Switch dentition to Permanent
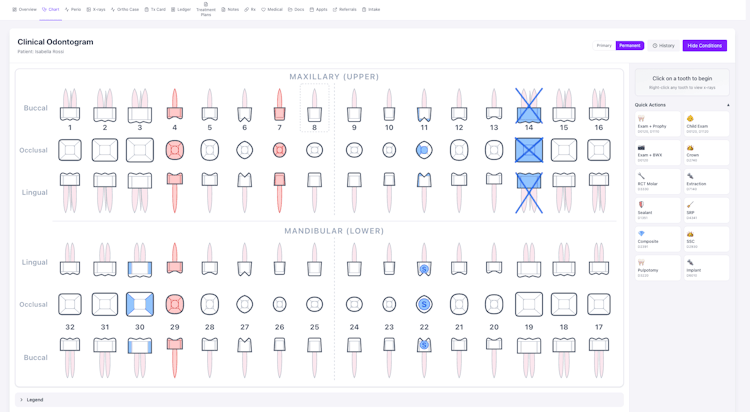This screenshot has width=750, height=412. click(629, 45)
